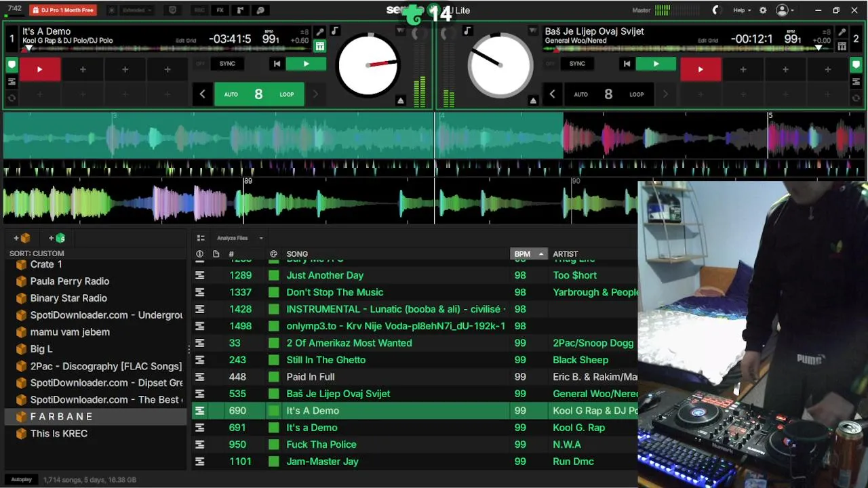Add cue point in slot 4 on deck 2

click(827, 69)
